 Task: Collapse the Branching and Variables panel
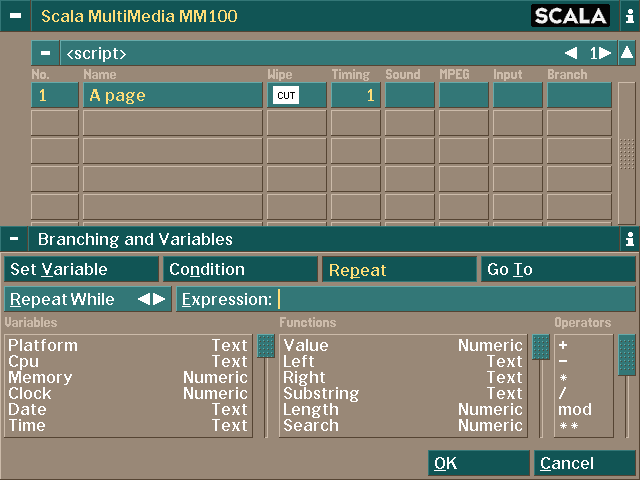coord(14,239)
